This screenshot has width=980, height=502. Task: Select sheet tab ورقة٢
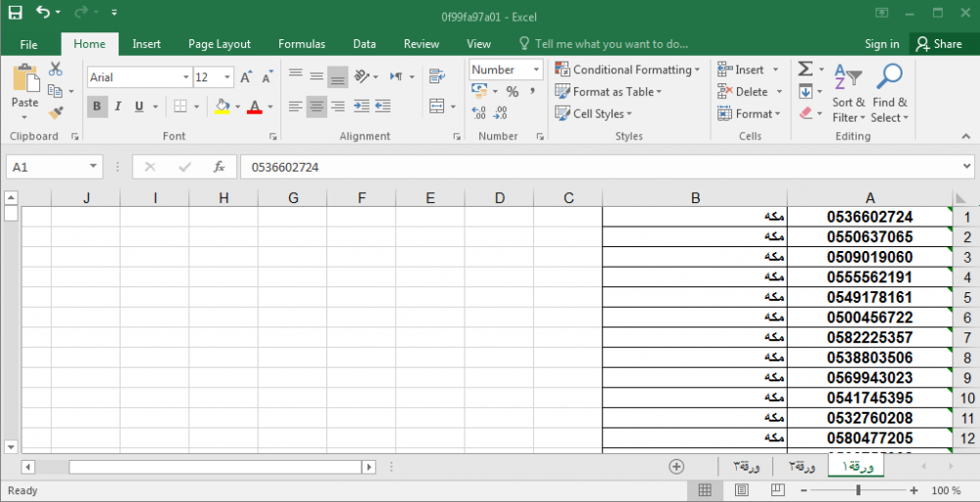tap(801, 467)
